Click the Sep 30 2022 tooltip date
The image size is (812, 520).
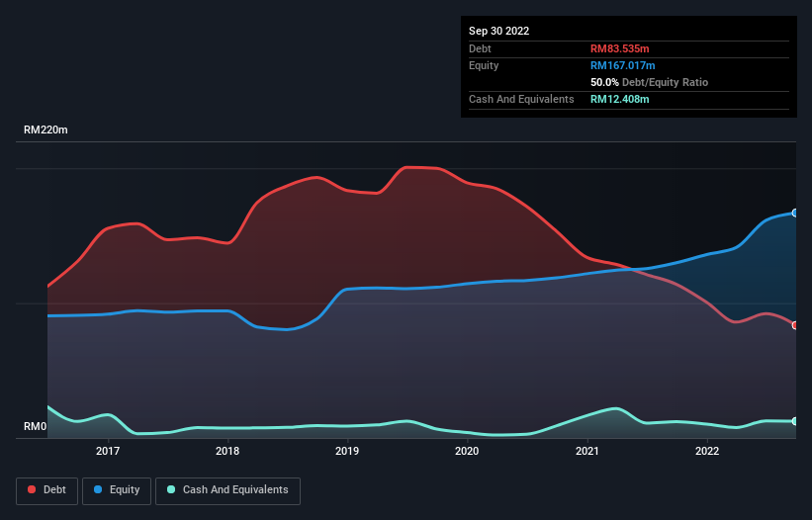(x=499, y=31)
